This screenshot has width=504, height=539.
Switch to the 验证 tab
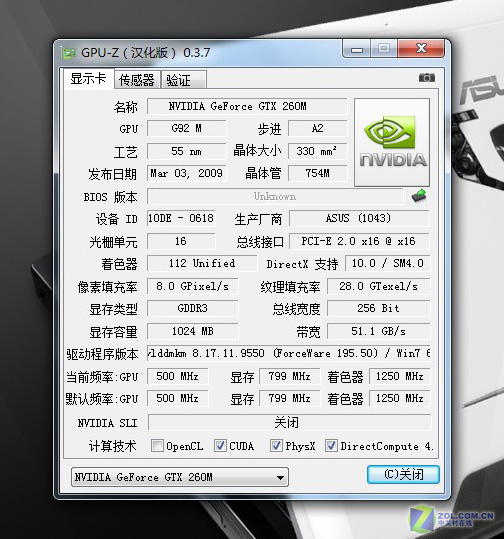[184, 80]
